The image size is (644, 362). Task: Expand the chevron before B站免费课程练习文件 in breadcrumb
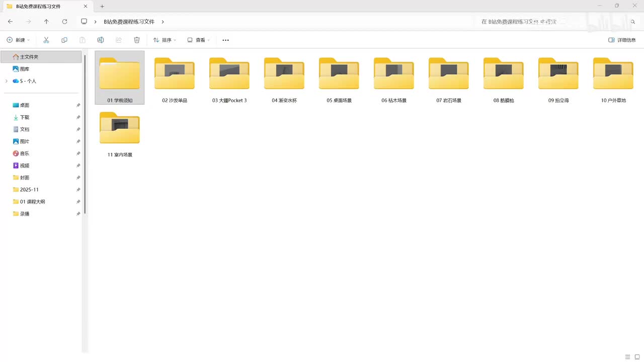click(x=96, y=22)
